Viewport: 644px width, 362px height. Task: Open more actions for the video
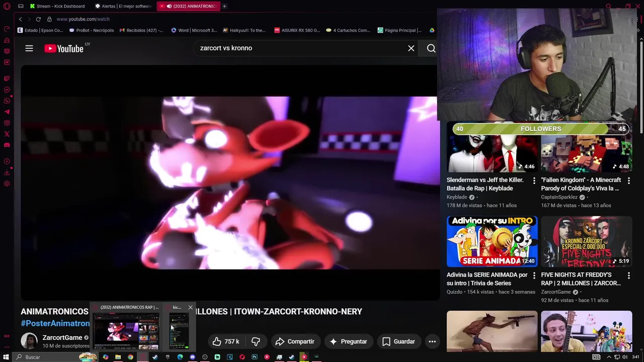point(432,341)
